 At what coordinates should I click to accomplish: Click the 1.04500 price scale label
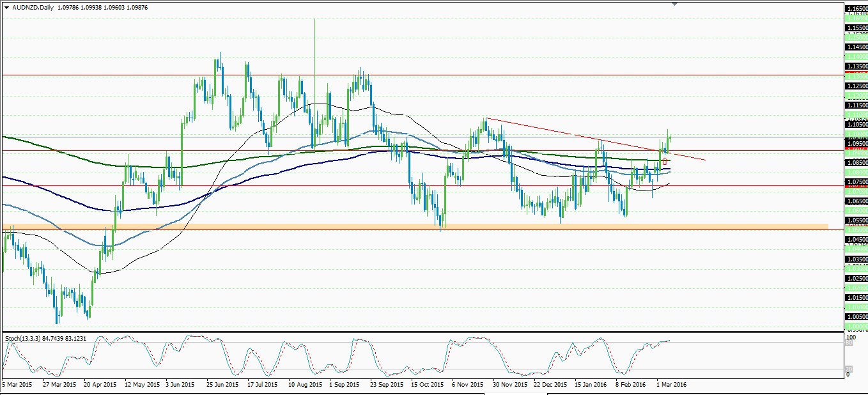coord(856,240)
